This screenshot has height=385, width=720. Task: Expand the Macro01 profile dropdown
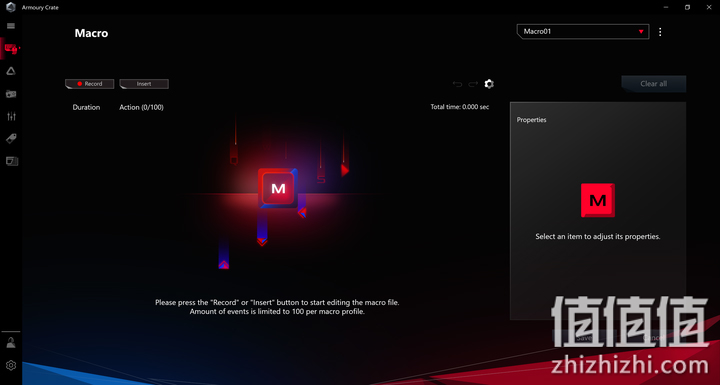(583, 32)
